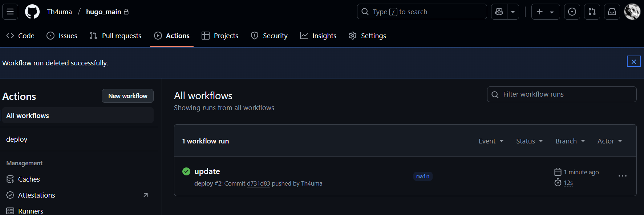
Task: Click the user profile avatar
Action: point(632,12)
